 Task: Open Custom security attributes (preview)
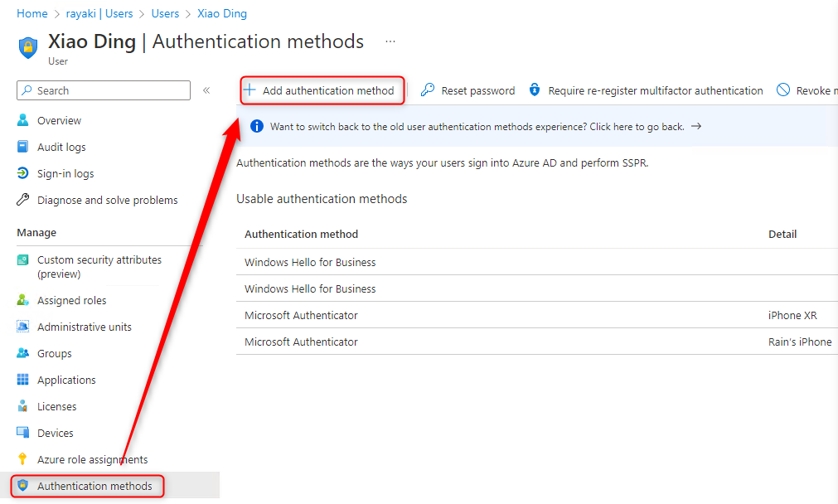99,266
